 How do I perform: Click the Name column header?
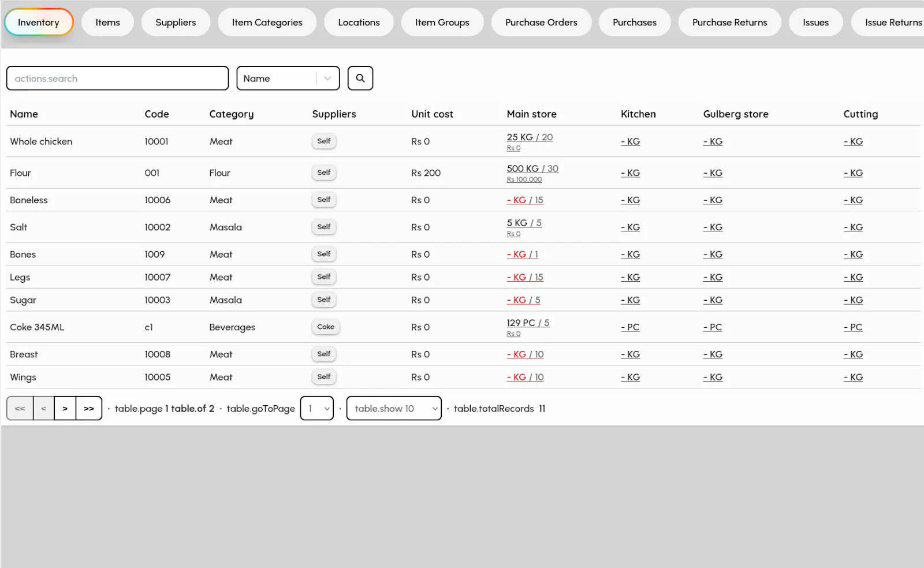(24, 114)
